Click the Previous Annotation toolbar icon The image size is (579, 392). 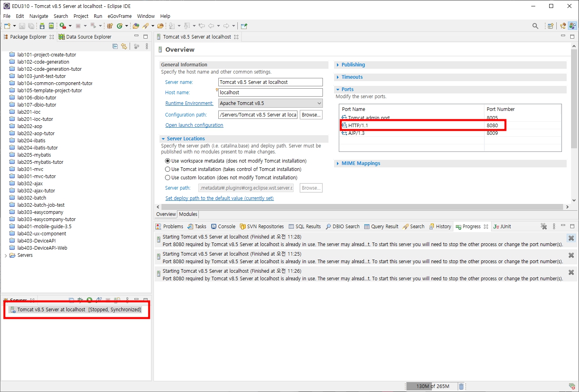[187, 26]
